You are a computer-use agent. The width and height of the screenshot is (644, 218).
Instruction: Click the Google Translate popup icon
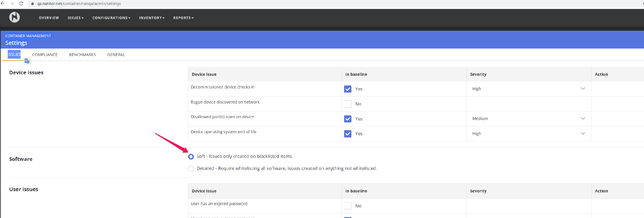[27, 61]
